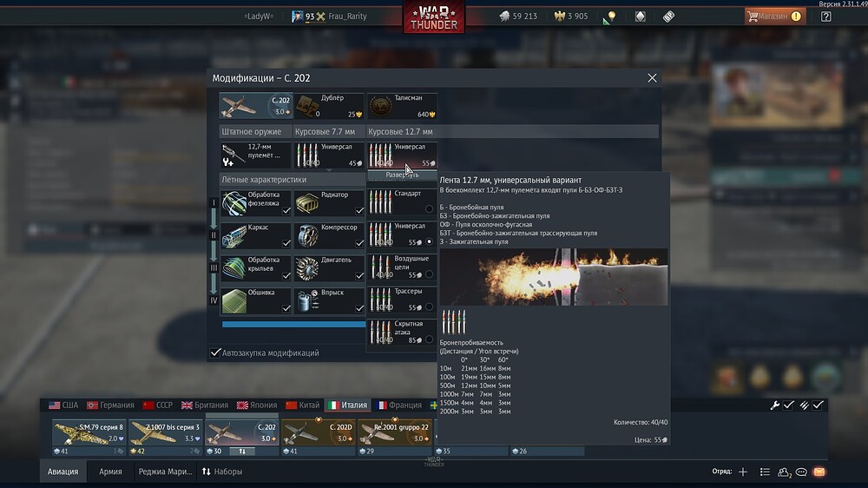Toggle the Двигатель modification checkmark
Viewport: 868px width, 488px height.
[x=359, y=275]
